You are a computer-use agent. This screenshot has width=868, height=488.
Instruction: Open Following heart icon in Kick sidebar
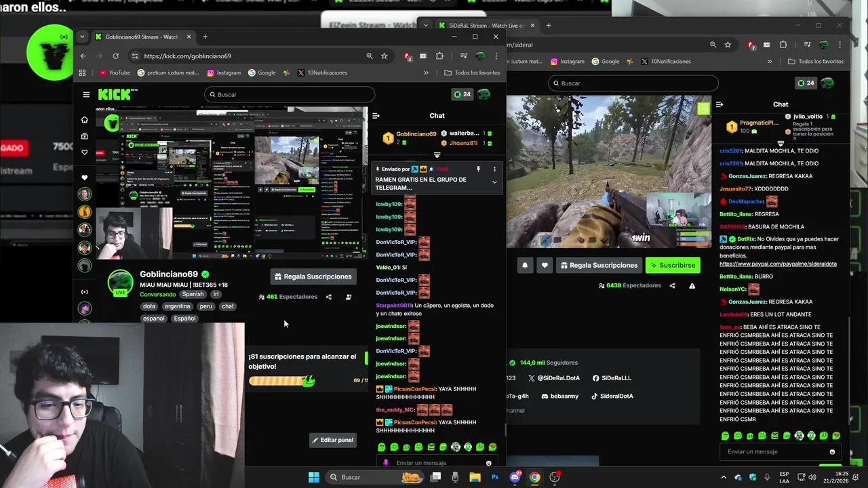pyautogui.click(x=84, y=152)
